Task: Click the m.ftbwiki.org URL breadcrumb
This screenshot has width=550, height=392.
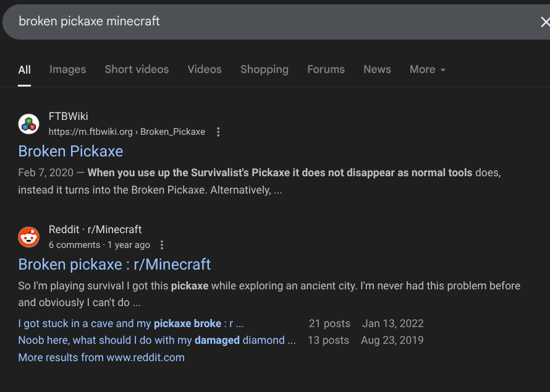Action: [127, 132]
